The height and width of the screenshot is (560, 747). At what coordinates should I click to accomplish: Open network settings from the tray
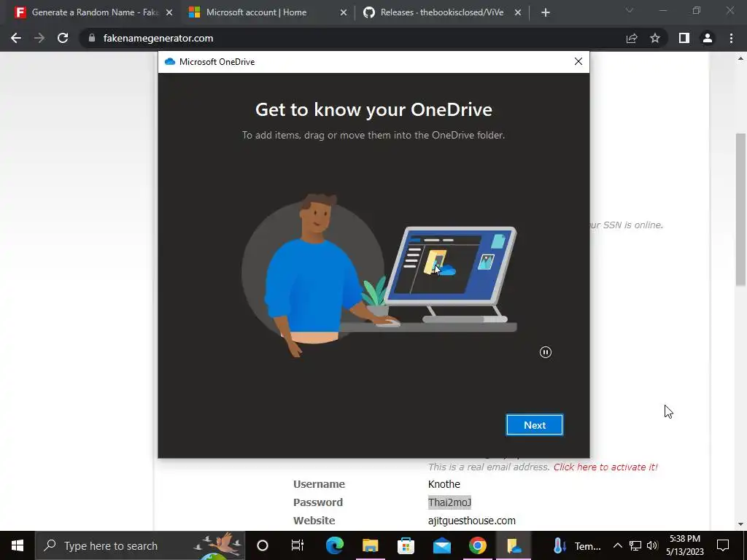[x=635, y=545]
